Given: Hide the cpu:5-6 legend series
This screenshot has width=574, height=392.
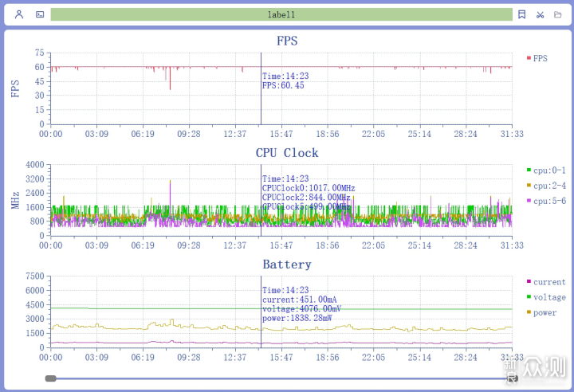Looking at the screenshot, I should pyautogui.click(x=546, y=201).
